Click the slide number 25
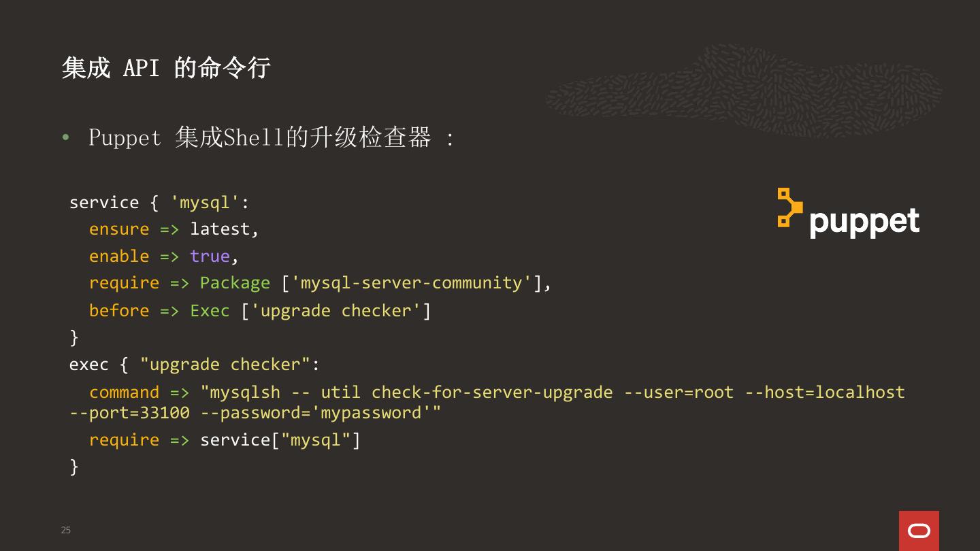Screen dimensions: 980x551 pos(66,530)
